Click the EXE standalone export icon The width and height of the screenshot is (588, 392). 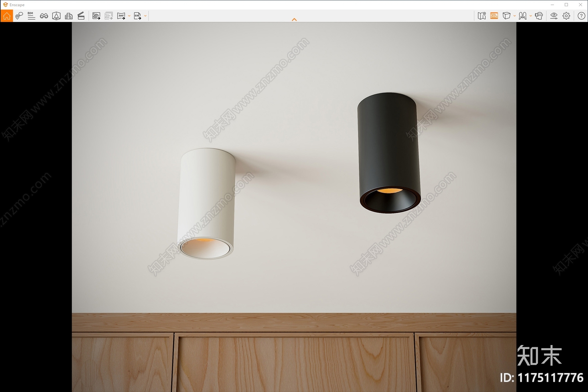pyautogui.click(x=137, y=16)
